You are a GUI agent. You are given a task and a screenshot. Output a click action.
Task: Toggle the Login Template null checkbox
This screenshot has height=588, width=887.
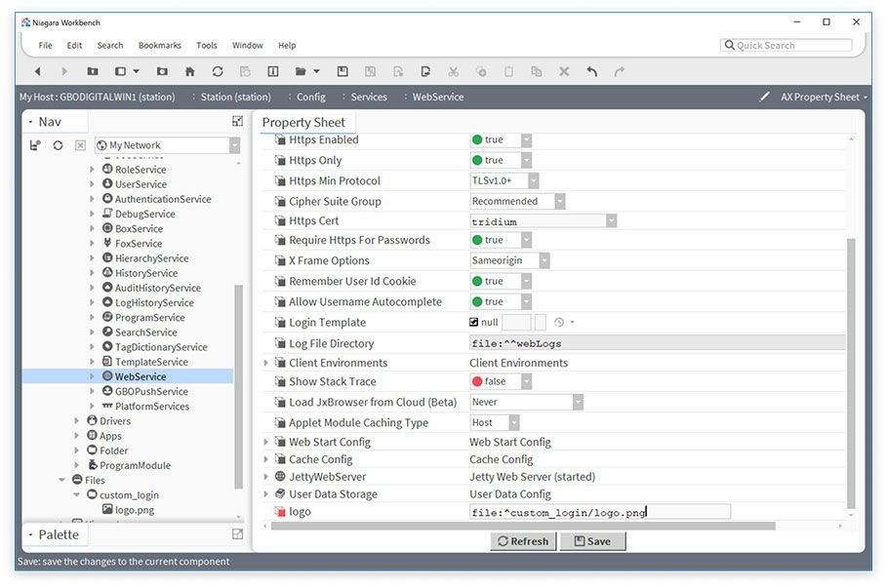(473, 322)
